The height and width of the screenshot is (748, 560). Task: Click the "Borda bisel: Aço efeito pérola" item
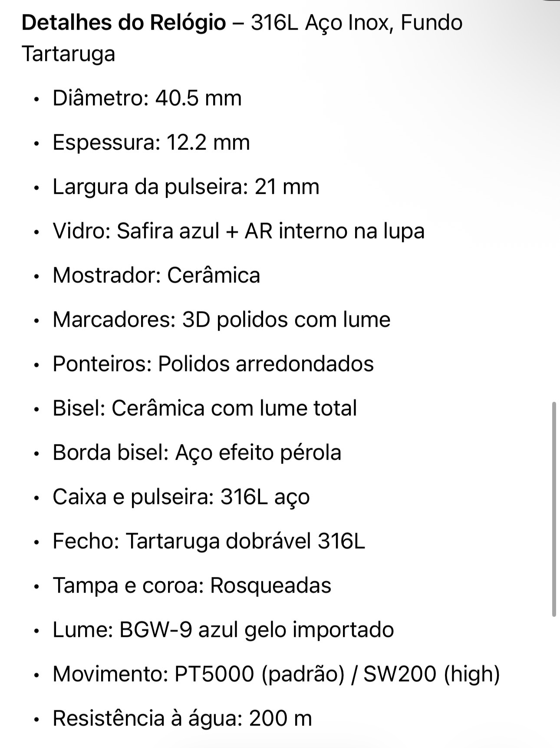(x=197, y=453)
